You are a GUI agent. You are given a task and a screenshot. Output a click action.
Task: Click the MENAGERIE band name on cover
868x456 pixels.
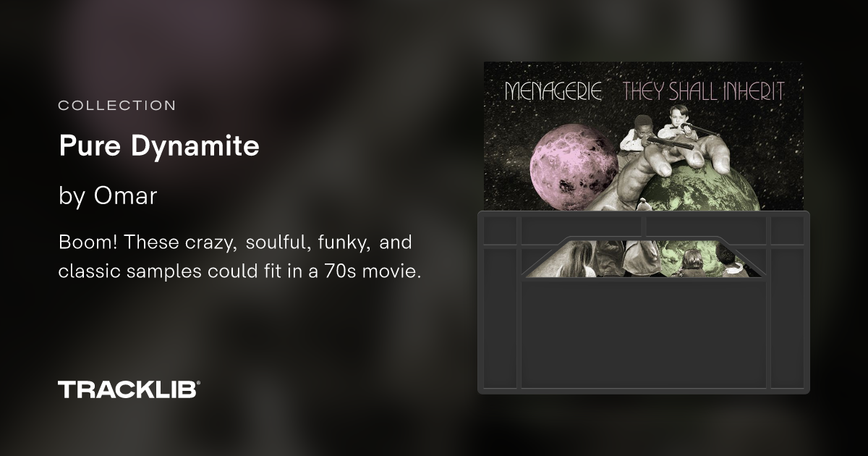point(553,91)
